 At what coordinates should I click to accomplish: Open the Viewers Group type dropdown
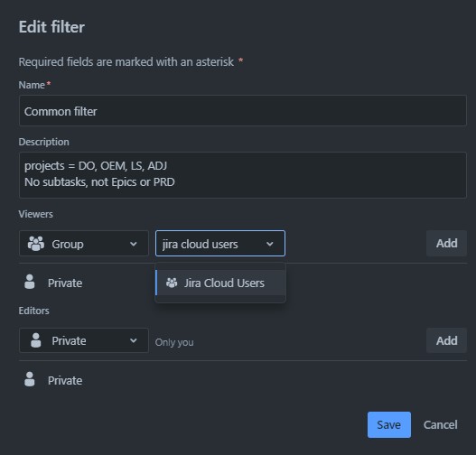pos(84,244)
